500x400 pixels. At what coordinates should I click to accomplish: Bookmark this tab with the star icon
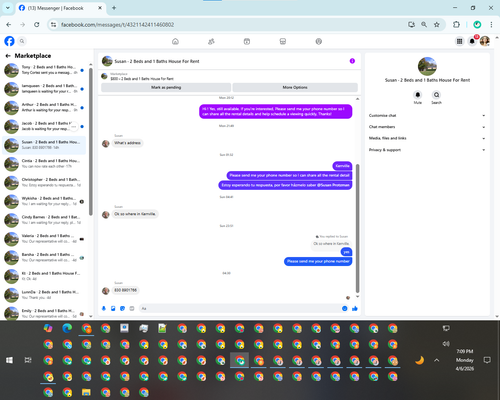tap(437, 24)
